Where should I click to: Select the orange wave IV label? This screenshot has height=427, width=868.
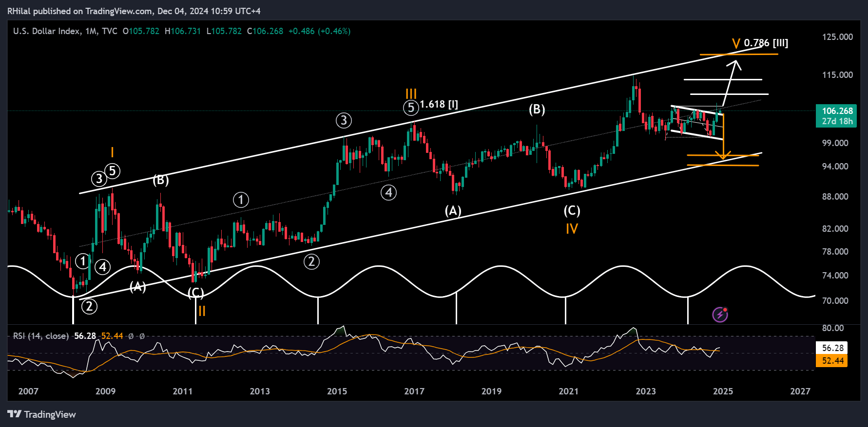(x=572, y=229)
